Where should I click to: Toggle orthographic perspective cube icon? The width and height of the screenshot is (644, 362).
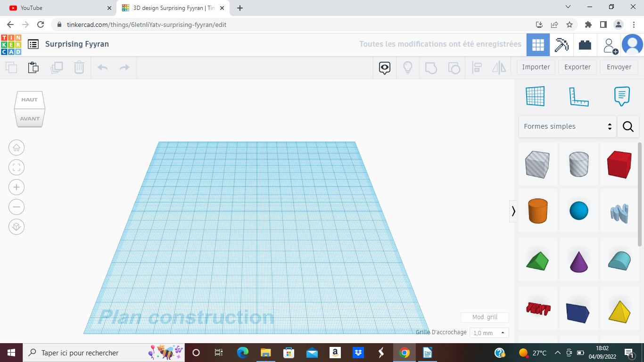click(17, 227)
